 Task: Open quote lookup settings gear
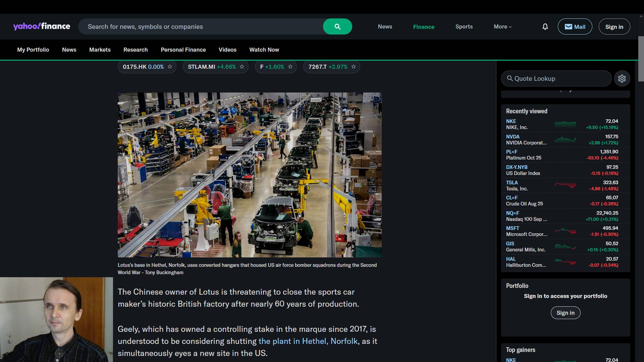pyautogui.click(x=622, y=78)
